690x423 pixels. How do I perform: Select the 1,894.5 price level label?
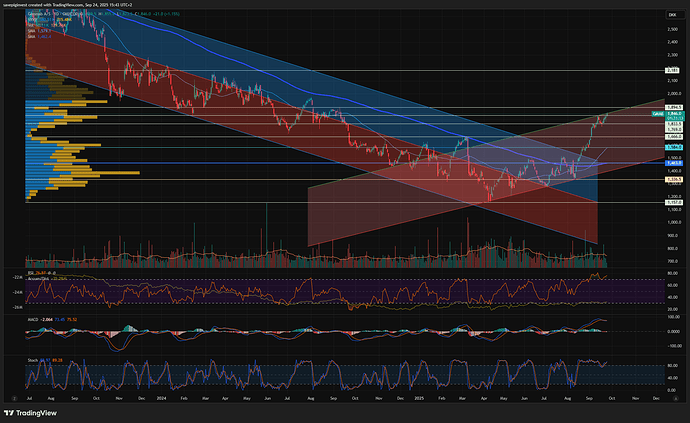tap(673, 106)
